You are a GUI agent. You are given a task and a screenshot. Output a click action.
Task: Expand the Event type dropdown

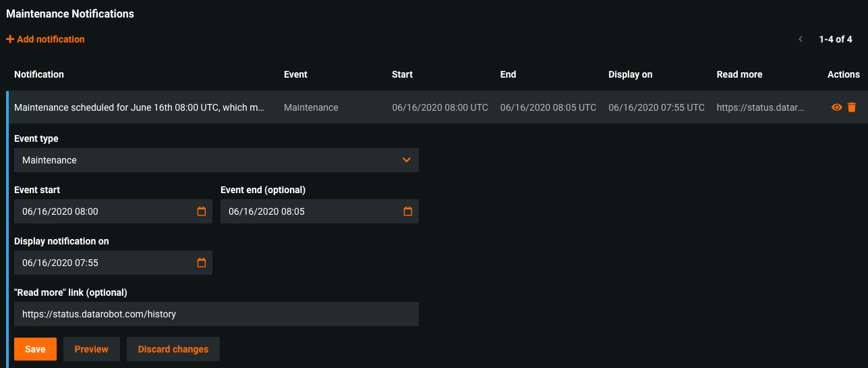[216, 160]
